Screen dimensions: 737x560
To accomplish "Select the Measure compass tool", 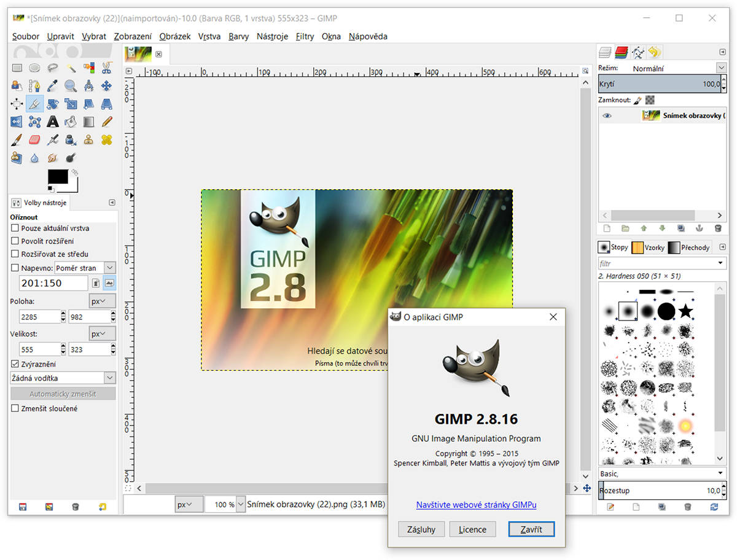I will click(x=89, y=86).
